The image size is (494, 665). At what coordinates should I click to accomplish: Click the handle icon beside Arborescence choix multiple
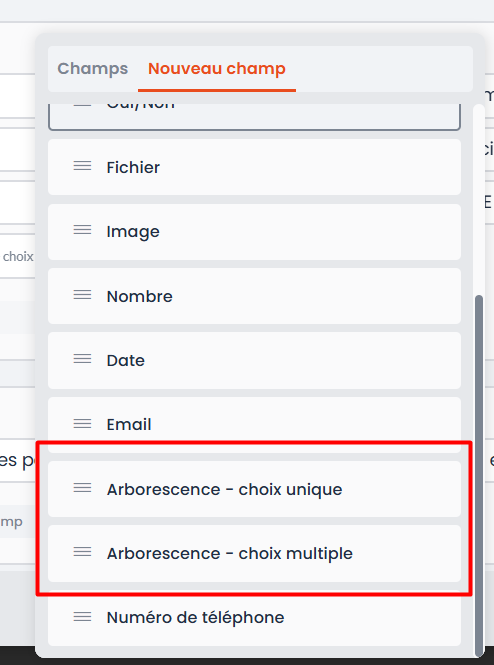coord(82,552)
